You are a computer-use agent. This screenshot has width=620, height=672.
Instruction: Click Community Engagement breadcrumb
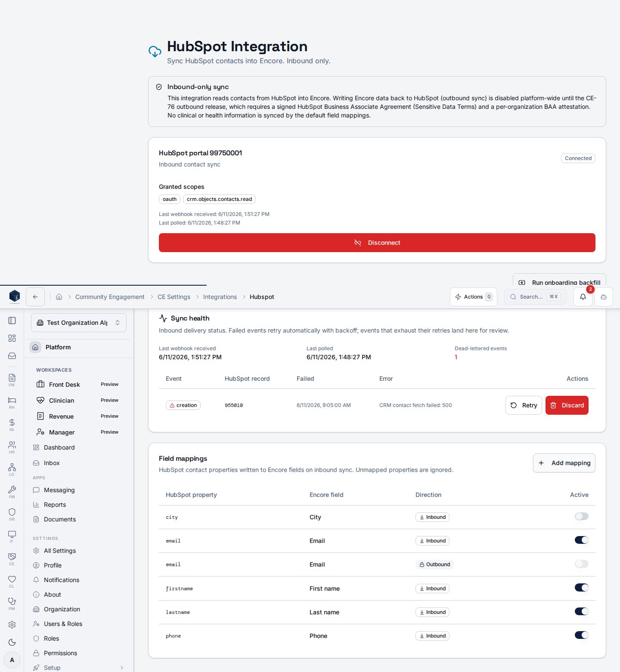[110, 297]
